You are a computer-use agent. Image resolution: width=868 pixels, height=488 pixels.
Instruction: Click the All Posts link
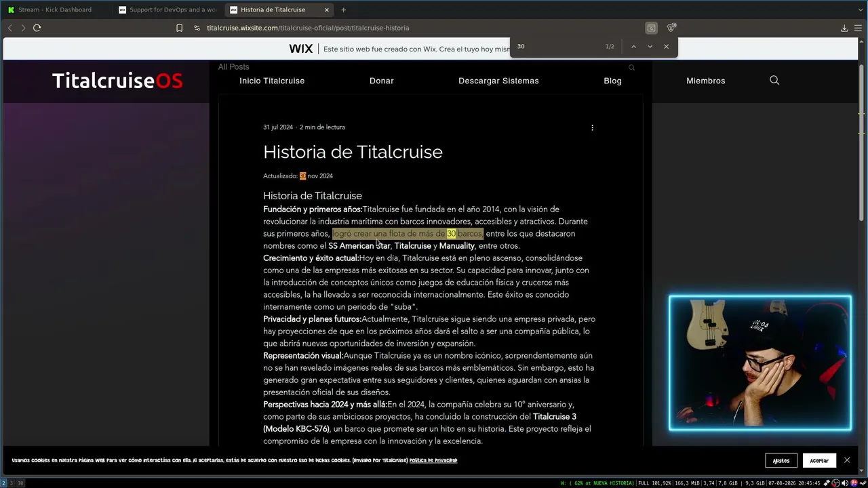pyautogui.click(x=233, y=66)
